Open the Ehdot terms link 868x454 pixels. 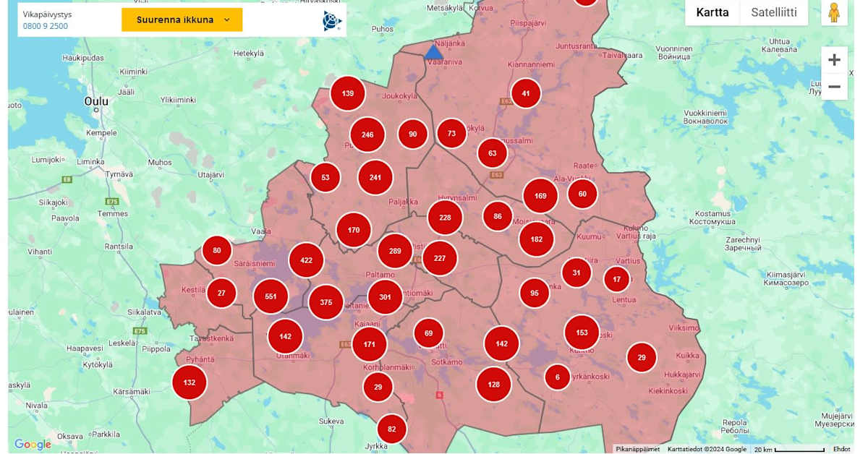click(x=841, y=449)
